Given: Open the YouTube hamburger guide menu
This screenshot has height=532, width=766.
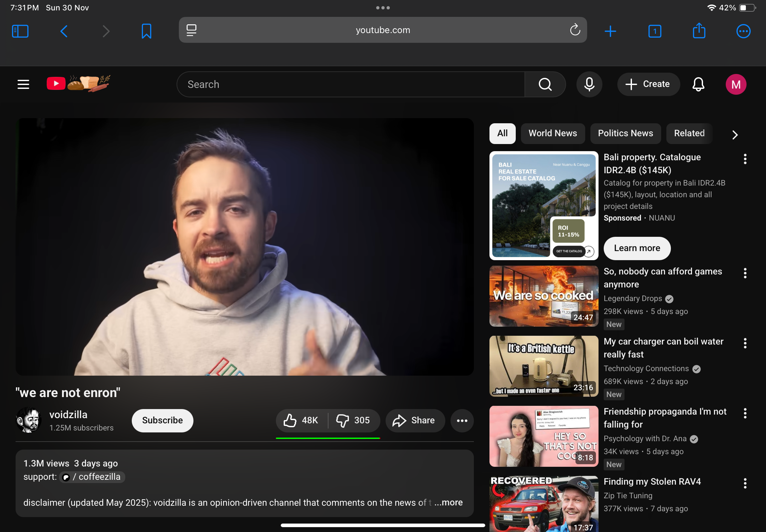Looking at the screenshot, I should [23, 84].
